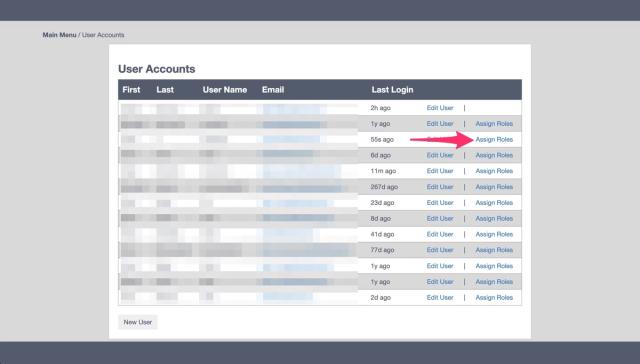640x364 pixels.
Task: Select the Last column header
Action: coord(165,90)
